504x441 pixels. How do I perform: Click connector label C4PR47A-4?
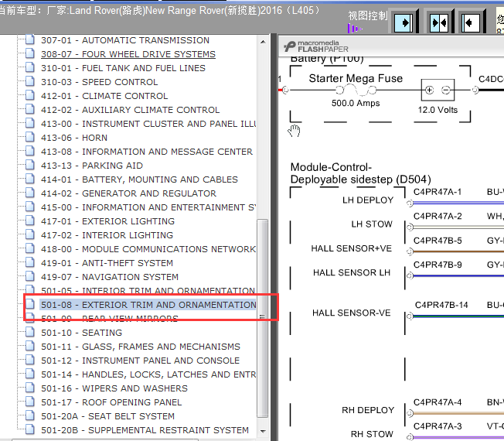tap(438, 402)
